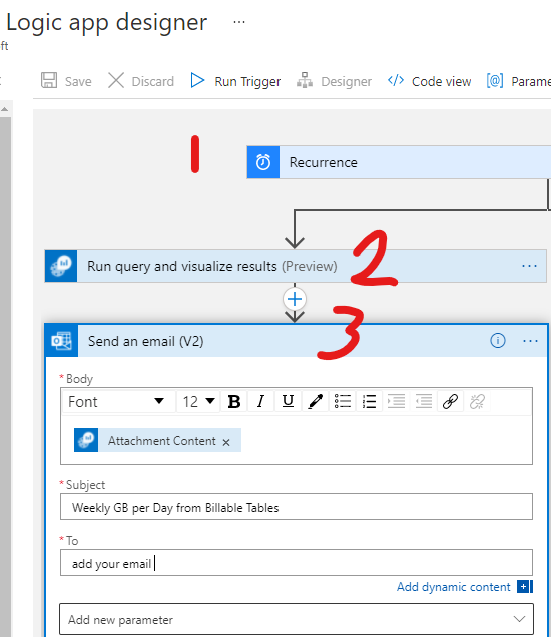Click the Discard button
The width and height of the screenshot is (551, 637).
tap(141, 81)
